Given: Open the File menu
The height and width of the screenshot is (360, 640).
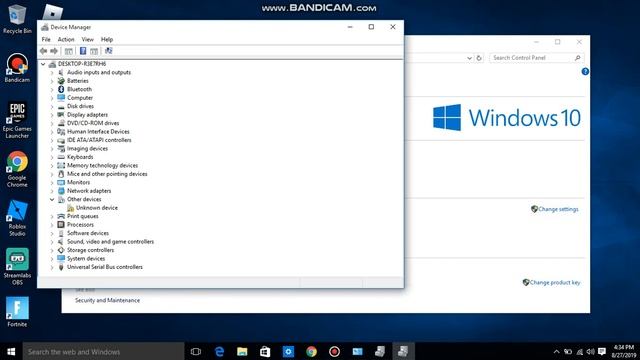Looking at the screenshot, I should pyautogui.click(x=46, y=40).
